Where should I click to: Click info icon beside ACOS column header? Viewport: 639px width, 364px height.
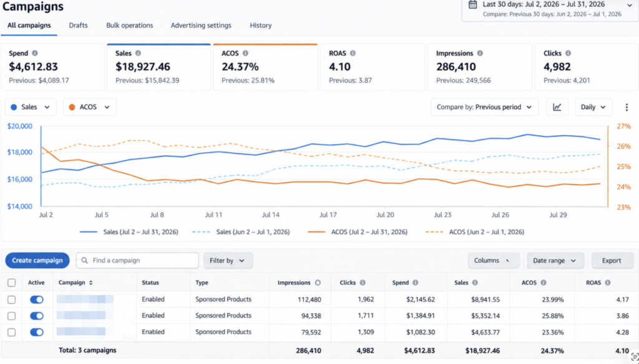tap(544, 282)
